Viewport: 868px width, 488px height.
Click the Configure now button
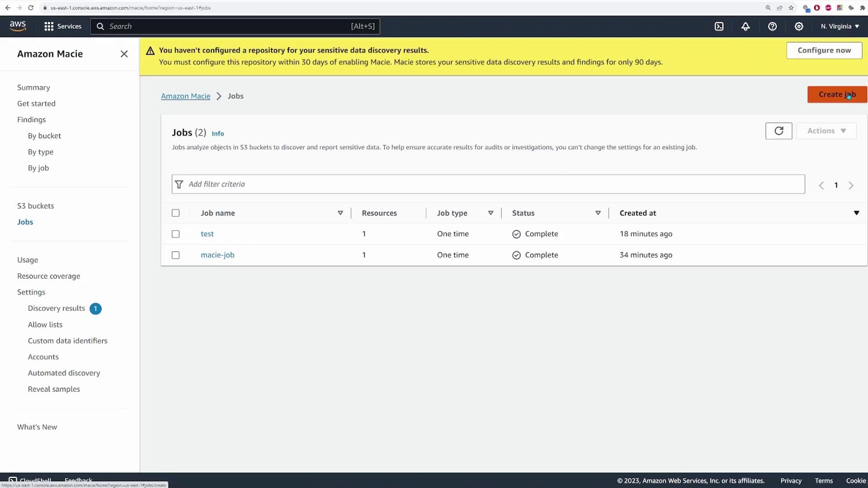point(824,51)
